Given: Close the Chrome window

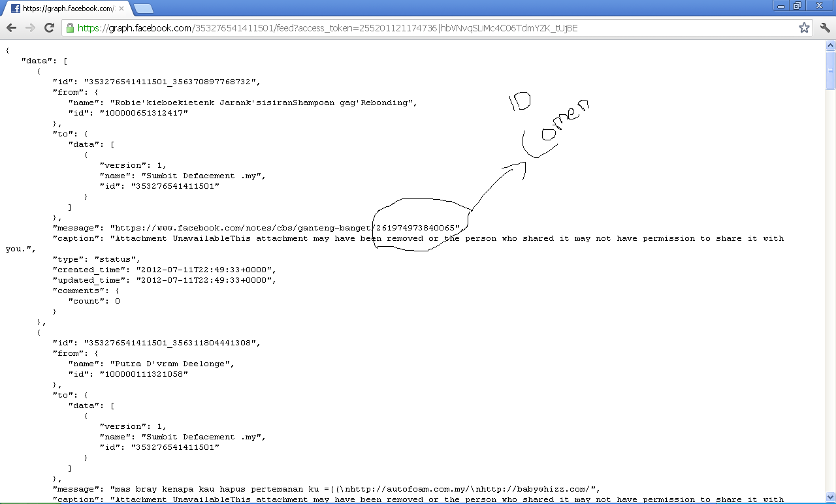Looking at the screenshot, I should (x=819, y=5).
